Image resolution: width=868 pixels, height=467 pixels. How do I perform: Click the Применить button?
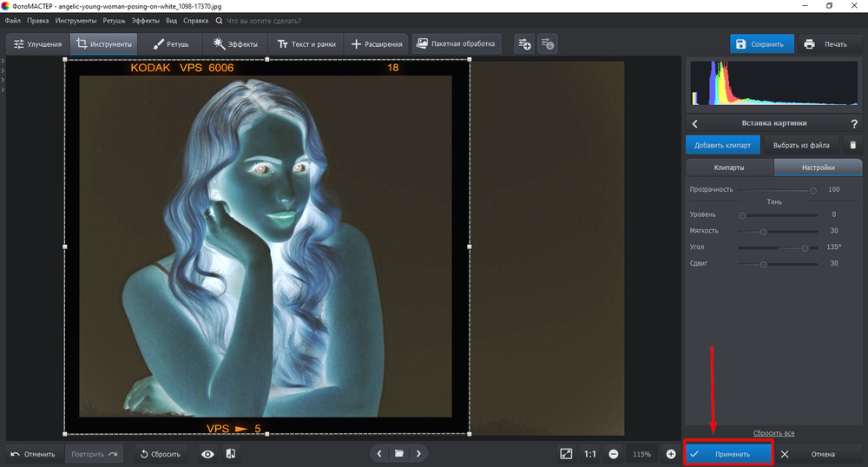(727, 453)
